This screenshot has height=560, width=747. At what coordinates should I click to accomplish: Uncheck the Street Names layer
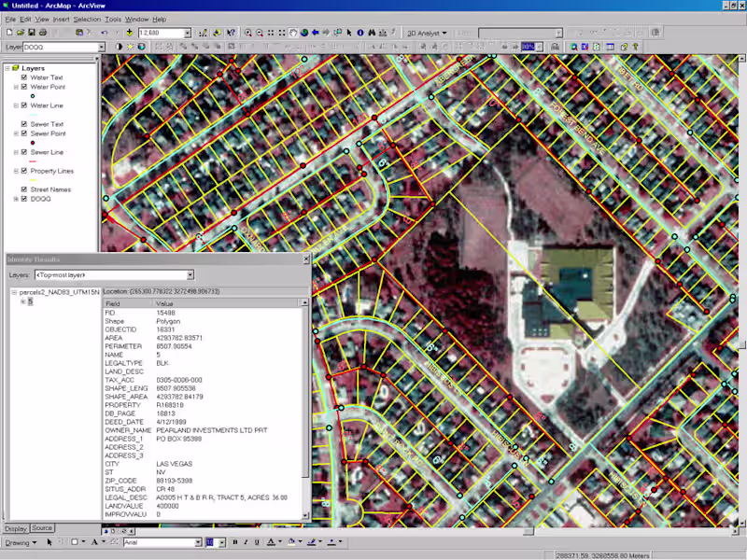23,189
